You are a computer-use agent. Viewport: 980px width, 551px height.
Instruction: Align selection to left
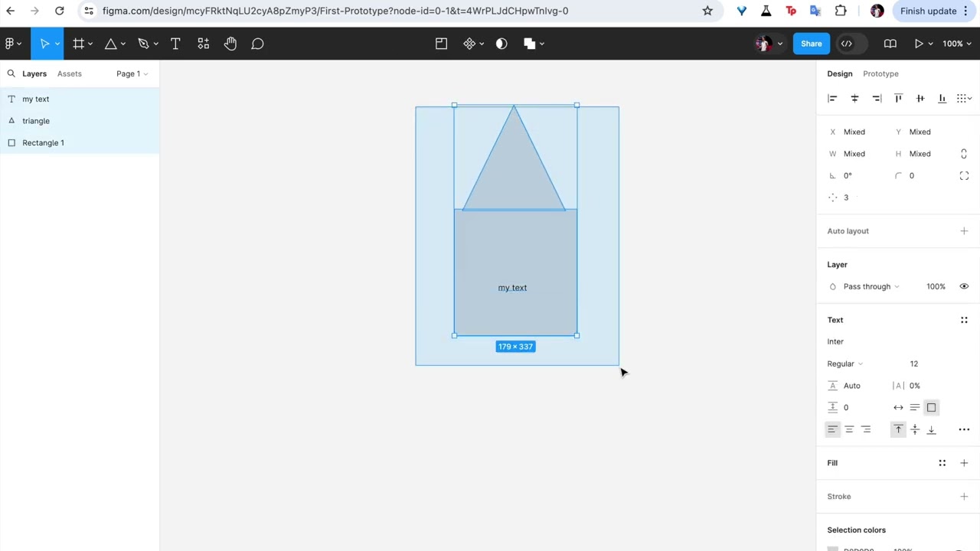coord(832,98)
